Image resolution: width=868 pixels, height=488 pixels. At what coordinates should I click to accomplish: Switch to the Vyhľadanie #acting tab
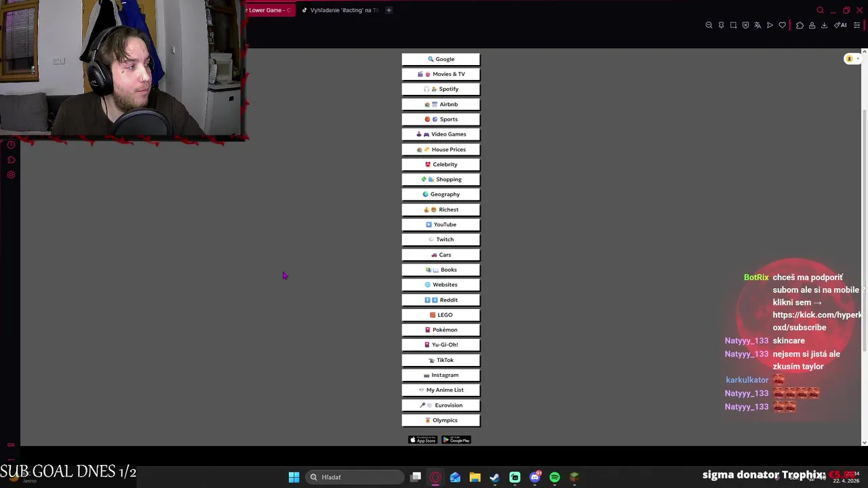coord(340,10)
